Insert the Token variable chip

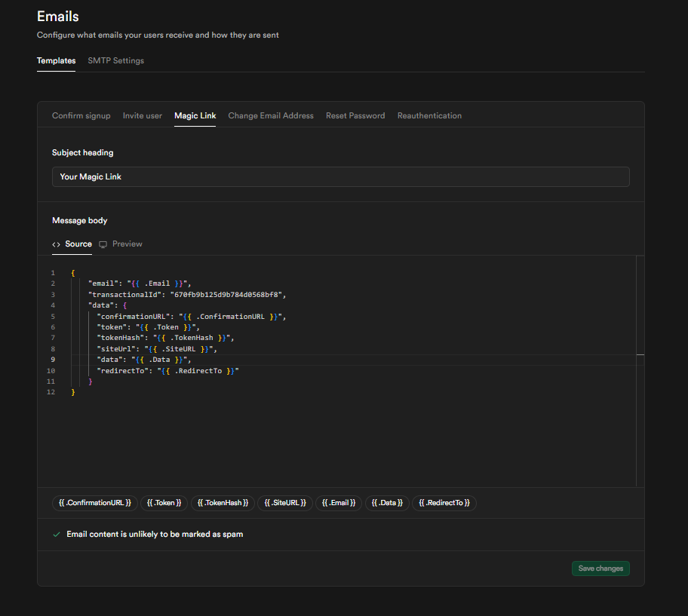164,503
